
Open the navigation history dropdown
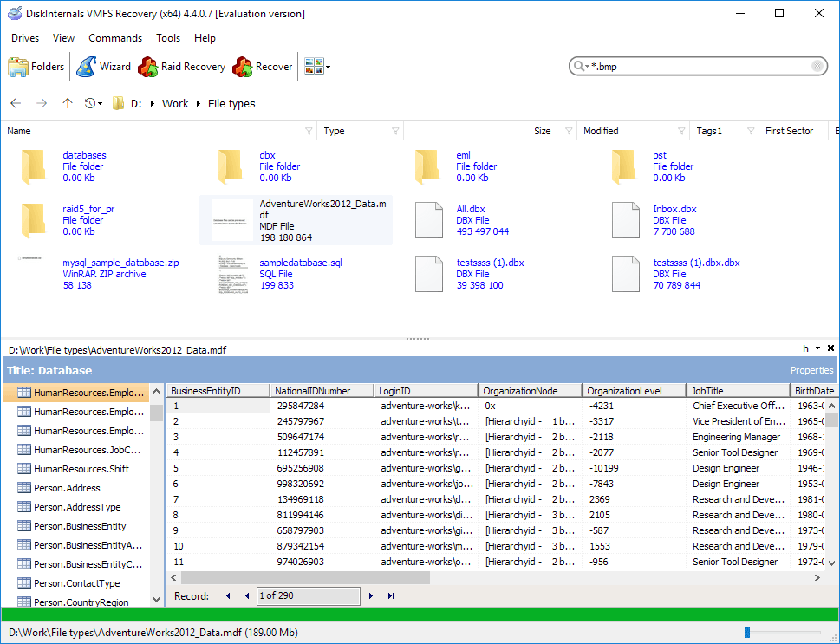pyautogui.click(x=94, y=103)
